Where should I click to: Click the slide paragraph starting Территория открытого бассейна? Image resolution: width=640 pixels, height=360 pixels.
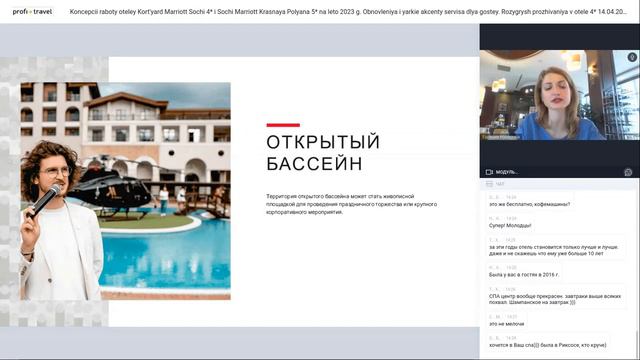pyautogui.click(x=351, y=204)
